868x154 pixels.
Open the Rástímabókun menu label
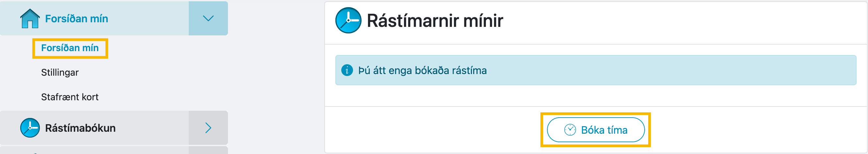pyautogui.click(x=80, y=128)
